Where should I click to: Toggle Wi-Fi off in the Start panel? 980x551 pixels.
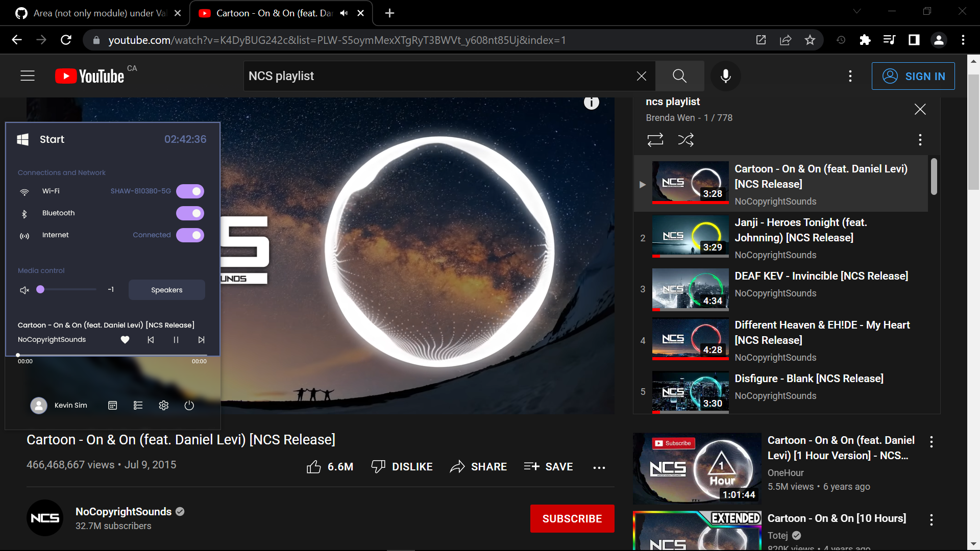click(x=190, y=191)
